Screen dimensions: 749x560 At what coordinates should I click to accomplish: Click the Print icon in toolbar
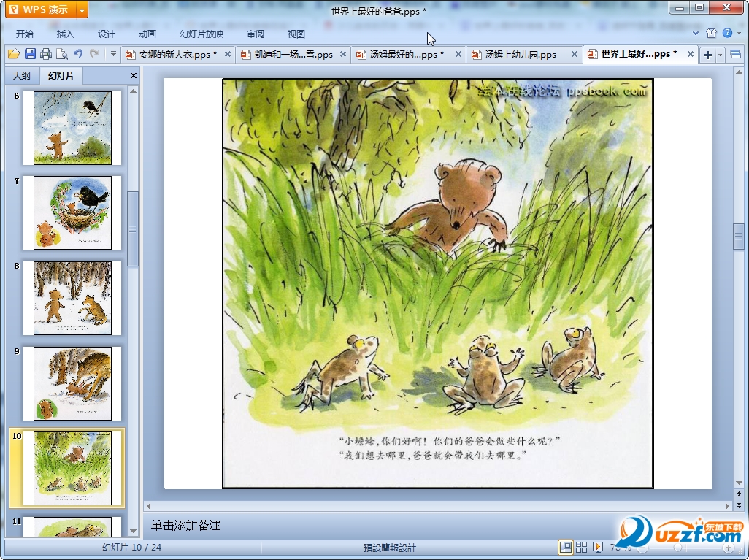[x=46, y=54]
